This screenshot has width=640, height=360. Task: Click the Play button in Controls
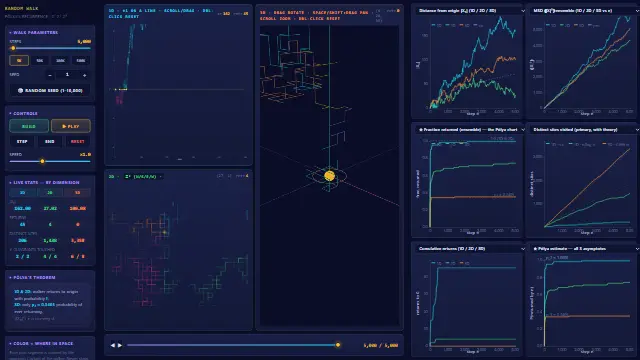[x=71, y=126]
